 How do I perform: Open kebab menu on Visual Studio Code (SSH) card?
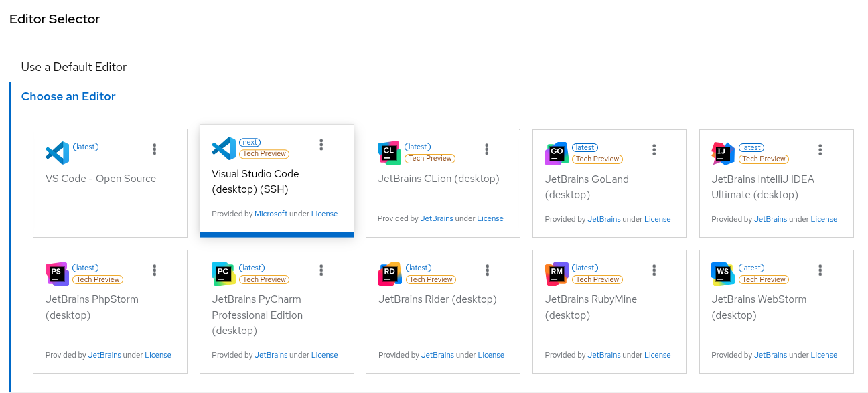[x=321, y=145]
